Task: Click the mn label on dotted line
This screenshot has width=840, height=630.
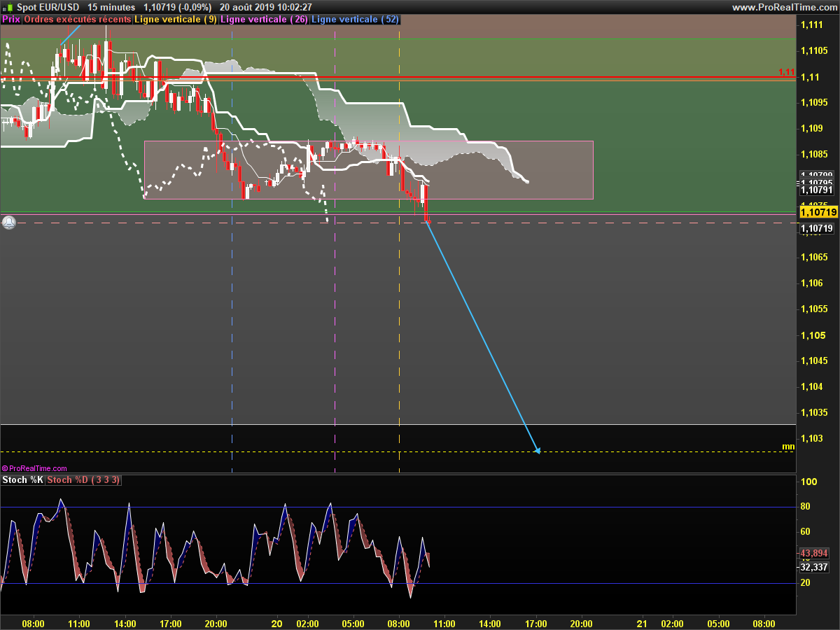Action: click(788, 446)
